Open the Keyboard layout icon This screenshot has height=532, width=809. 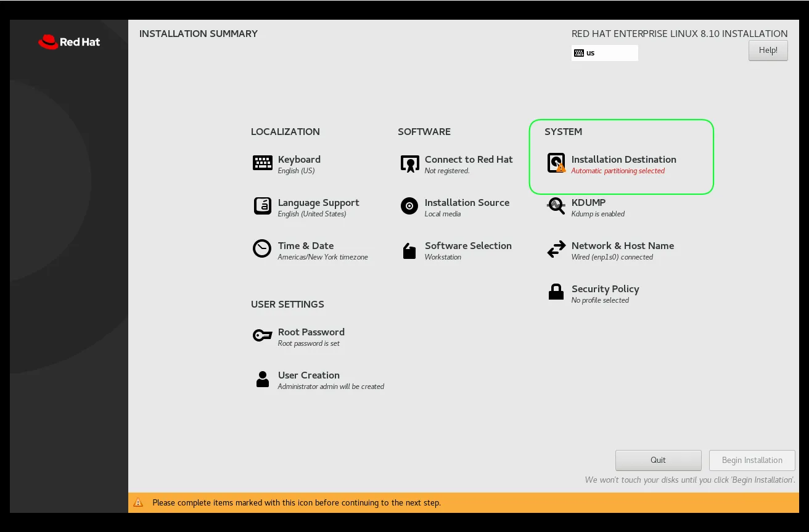tap(263, 163)
